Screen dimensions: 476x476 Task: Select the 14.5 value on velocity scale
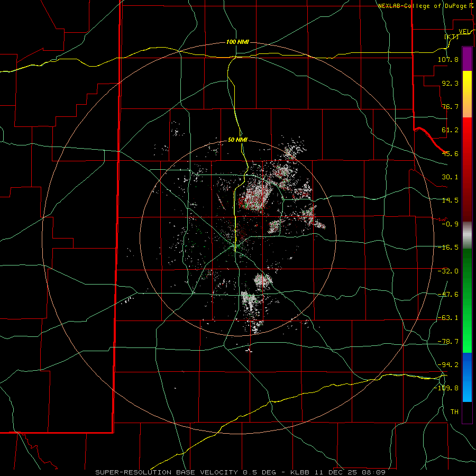[450, 200]
